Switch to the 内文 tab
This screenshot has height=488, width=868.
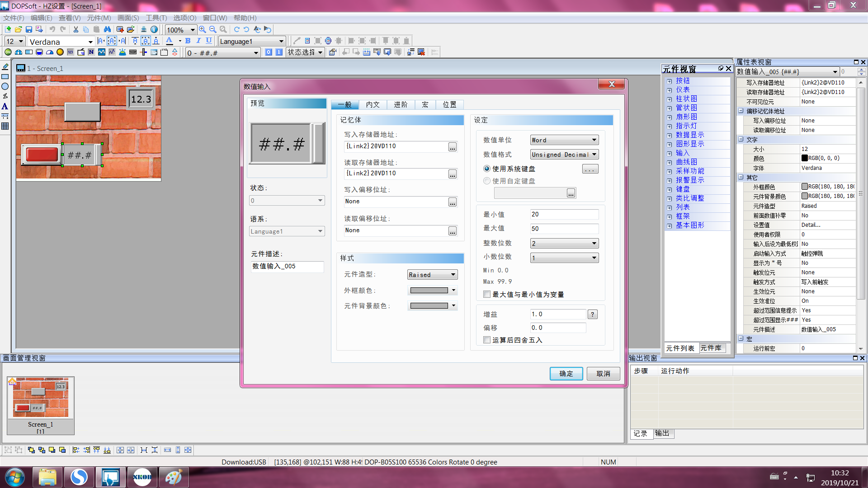[x=373, y=105]
